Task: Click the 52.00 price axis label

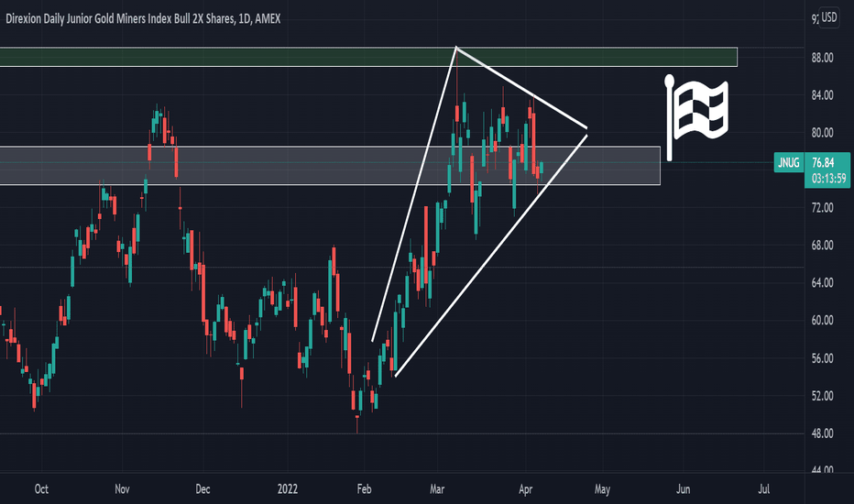Action: [823, 396]
